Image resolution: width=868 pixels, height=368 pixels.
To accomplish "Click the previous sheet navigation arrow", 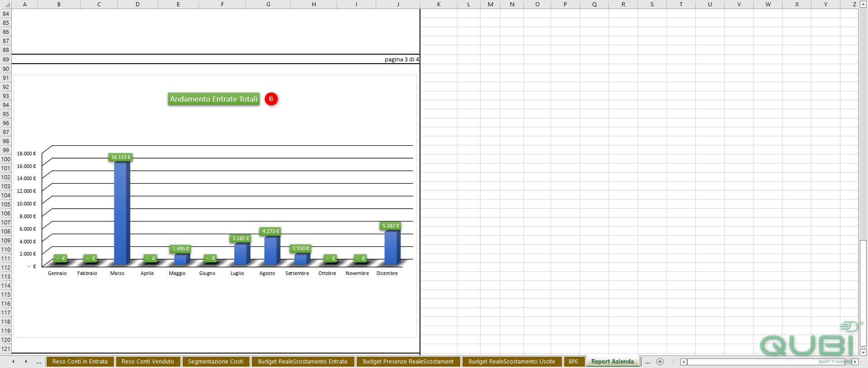I will [13, 362].
